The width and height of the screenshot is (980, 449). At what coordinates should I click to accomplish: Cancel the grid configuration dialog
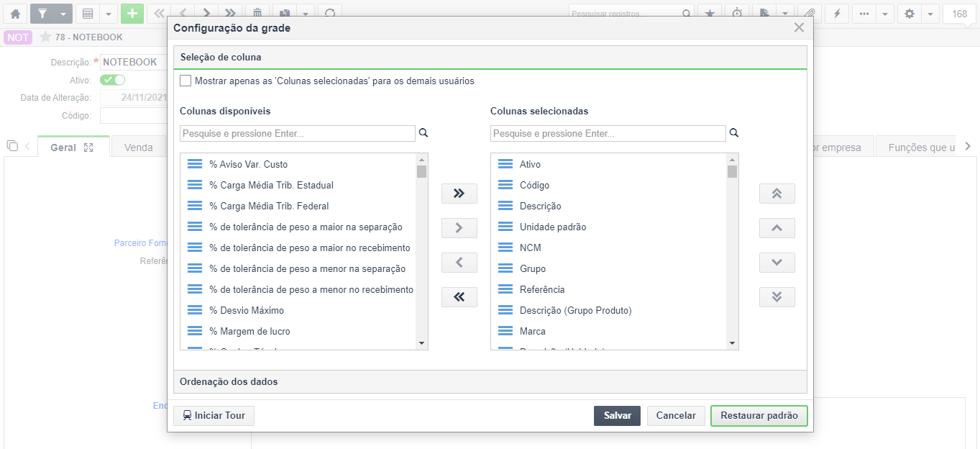[x=676, y=416]
